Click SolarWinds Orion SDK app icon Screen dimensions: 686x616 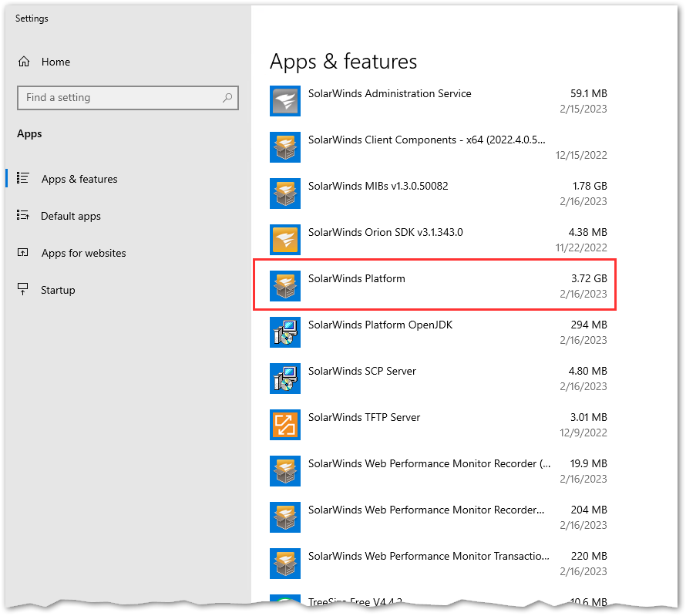pos(285,240)
